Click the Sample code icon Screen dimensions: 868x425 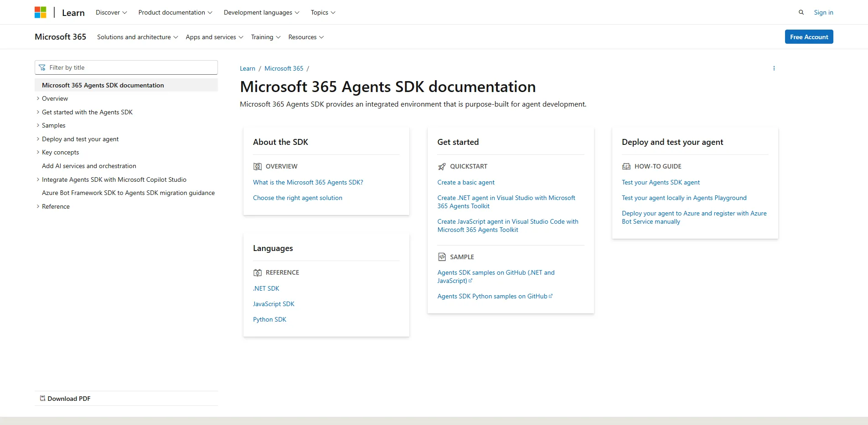tap(442, 257)
